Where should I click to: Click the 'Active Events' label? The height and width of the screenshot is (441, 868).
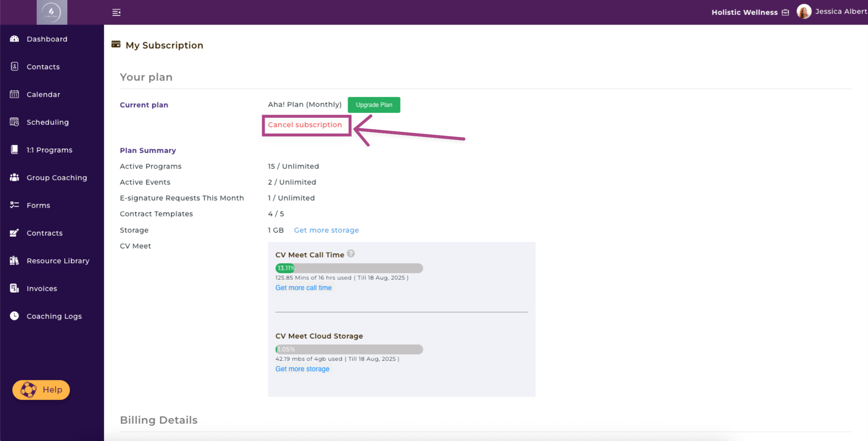pos(145,182)
